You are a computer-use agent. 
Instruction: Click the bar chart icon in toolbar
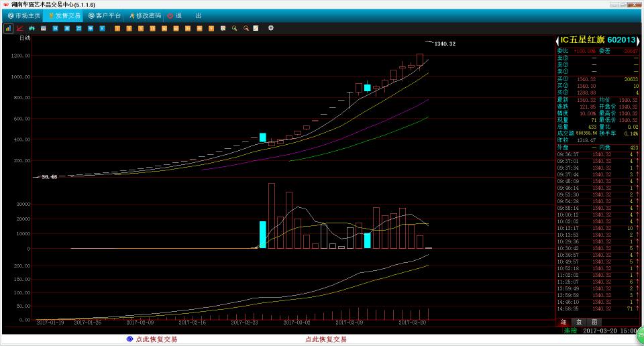8,28
